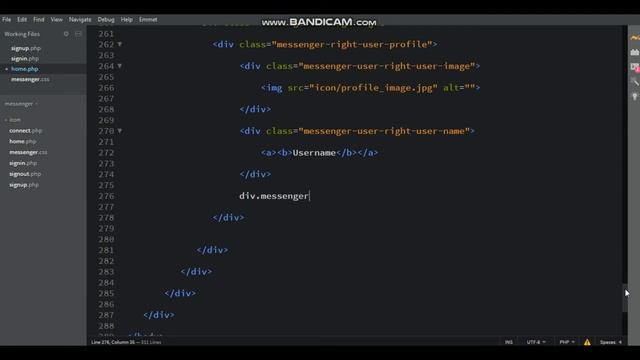Open the File menu
Screen dimensions: 640x360
(x=7, y=20)
